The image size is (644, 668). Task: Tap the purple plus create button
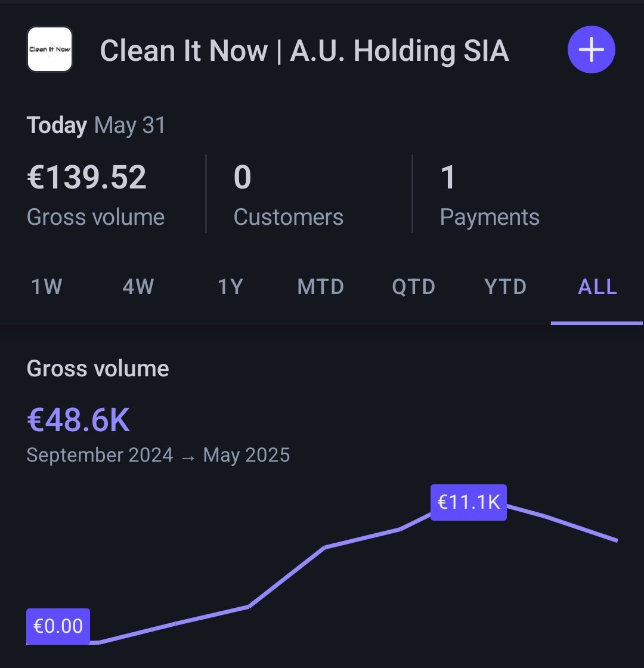(591, 50)
